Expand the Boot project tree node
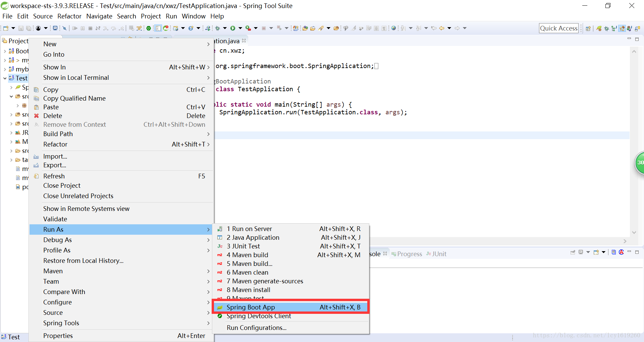 click(x=5, y=51)
